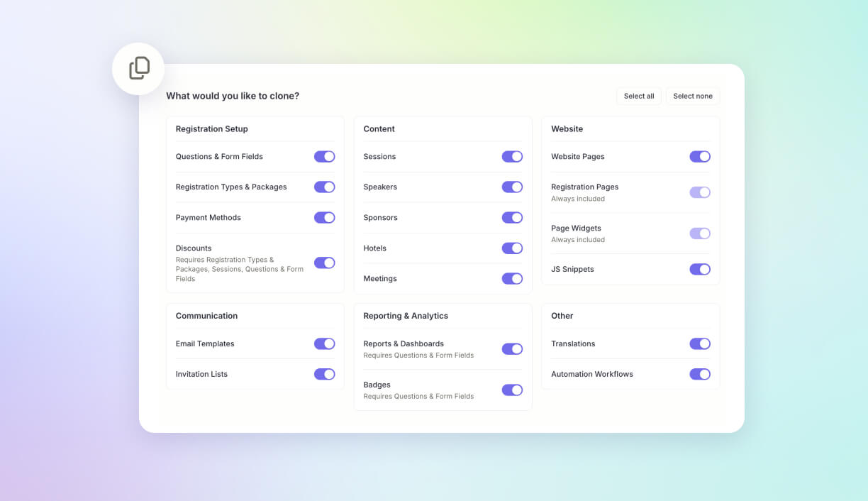Toggle the Translations switch
The height and width of the screenshot is (501, 868).
tap(700, 343)
